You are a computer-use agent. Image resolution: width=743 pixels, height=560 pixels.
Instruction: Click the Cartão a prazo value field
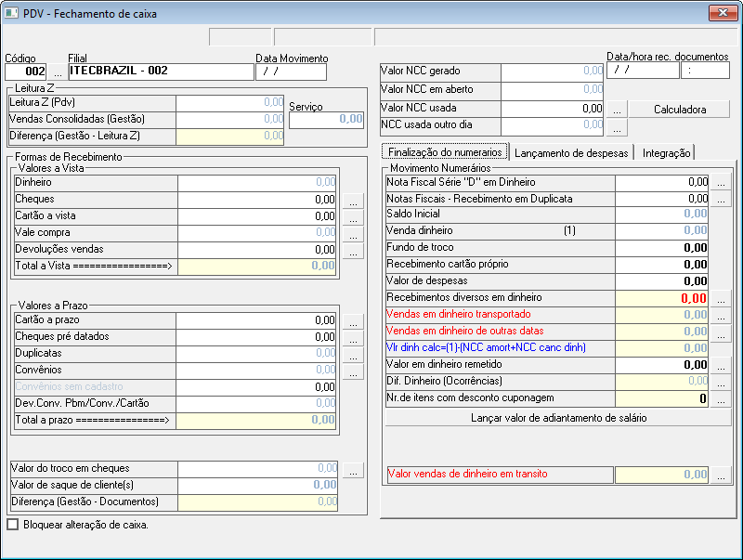click(x=256, y=320)
